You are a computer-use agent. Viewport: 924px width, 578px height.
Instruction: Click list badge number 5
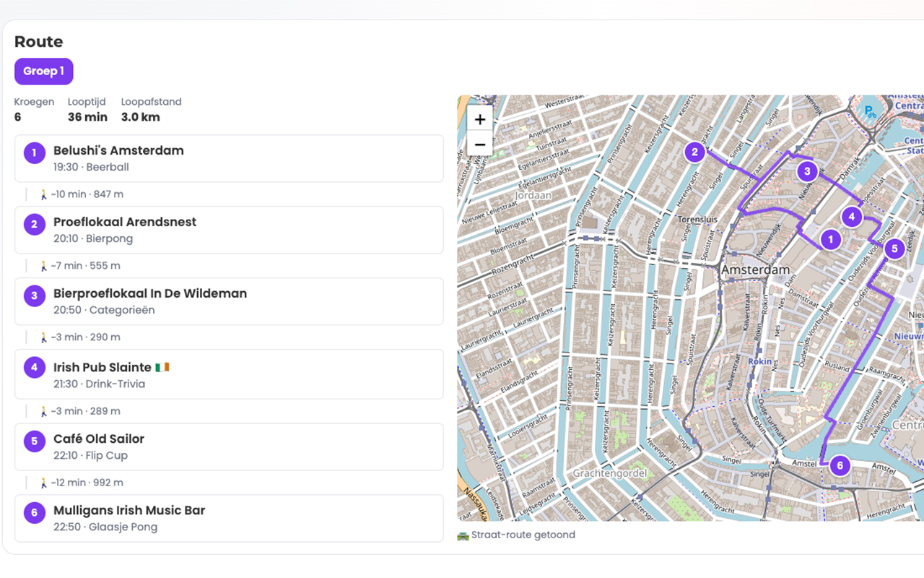[34, 441]
